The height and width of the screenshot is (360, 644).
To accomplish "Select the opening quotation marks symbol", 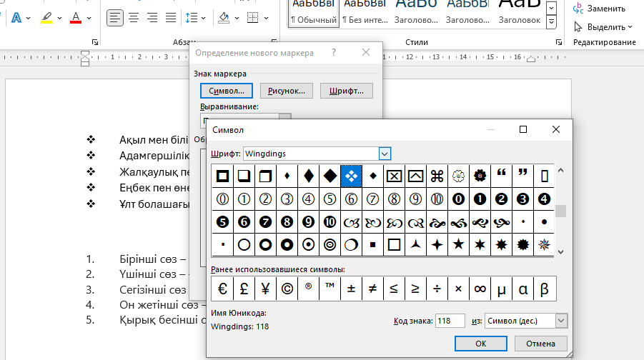I will pyautogui.click(x=501, y=176).
